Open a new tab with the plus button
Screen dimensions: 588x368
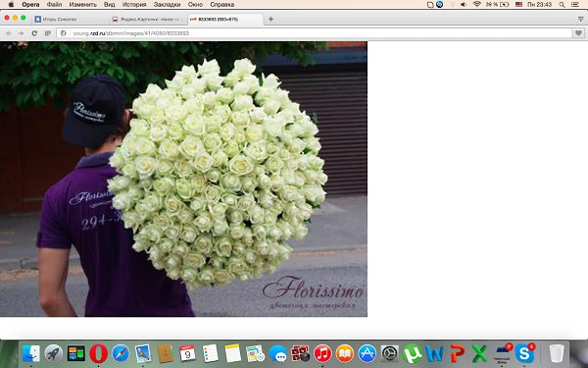pyautogui.click(x=270, y=20)
